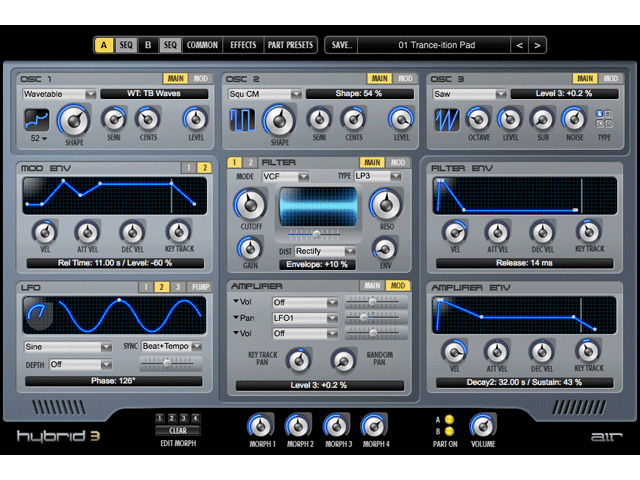Viewport: 640px width, 480px height.
Task: Toggle Part B on indicator
Action: click(449, 431)
